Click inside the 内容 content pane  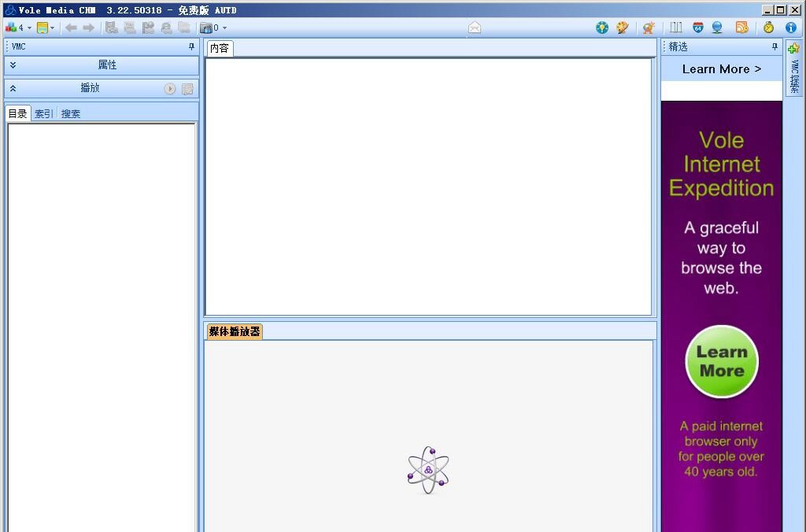click(x=428, y=187)
